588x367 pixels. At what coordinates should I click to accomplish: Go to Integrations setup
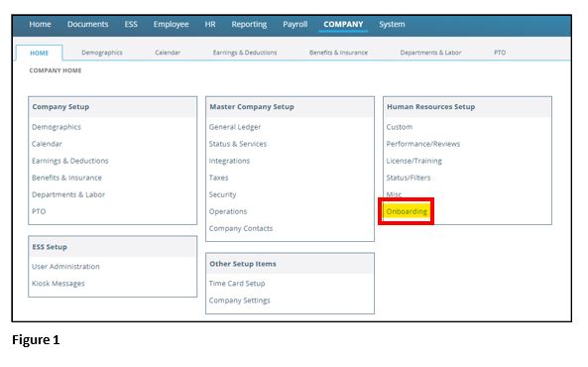pos(229,161)
